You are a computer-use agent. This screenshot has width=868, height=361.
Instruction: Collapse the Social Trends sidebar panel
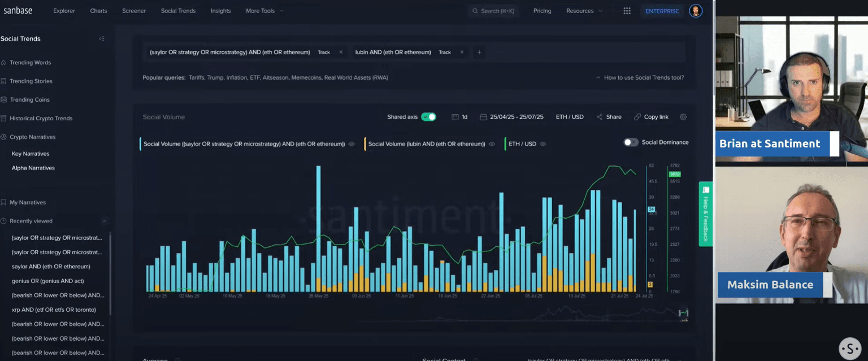click(x=102, y=39)
